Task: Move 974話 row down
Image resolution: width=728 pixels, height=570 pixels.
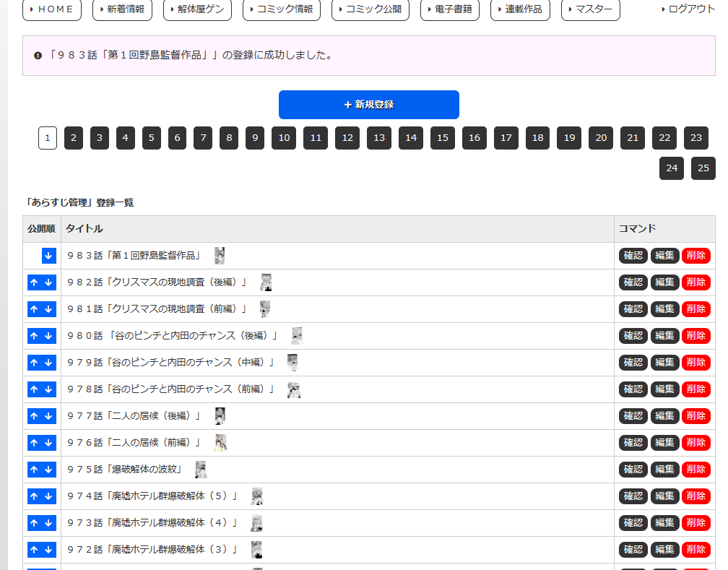Action: pos(49,496)
